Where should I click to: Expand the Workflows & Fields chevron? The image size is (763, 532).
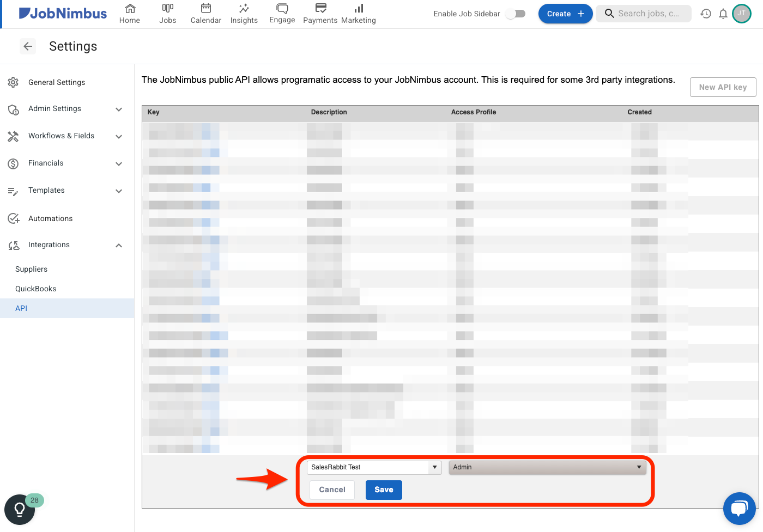coord(119,136)
